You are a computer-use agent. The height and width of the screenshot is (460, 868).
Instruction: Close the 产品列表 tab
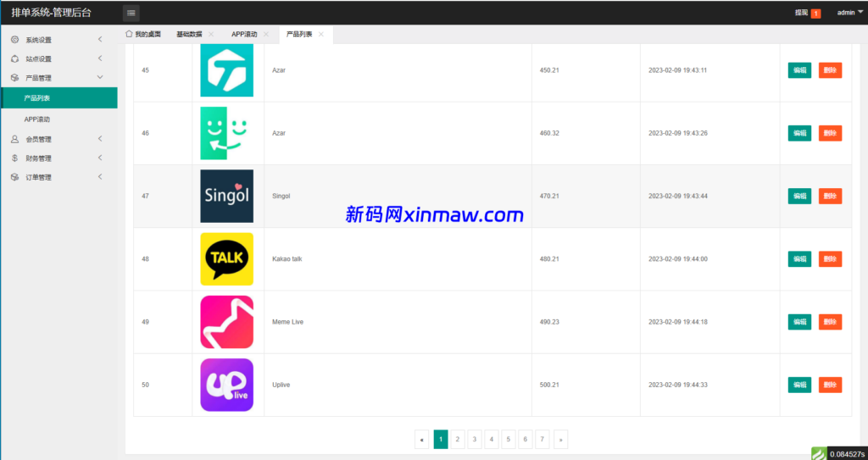pyautogui.click(x=320, y=35)
